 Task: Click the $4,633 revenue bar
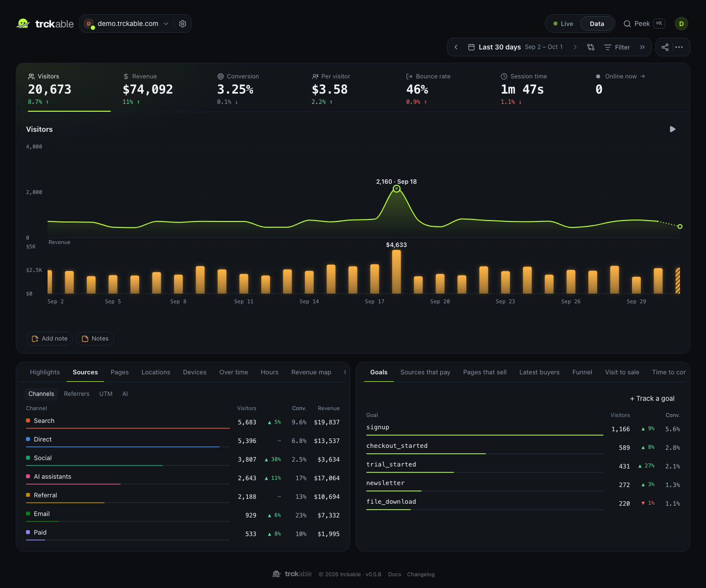tap(397, 271)
